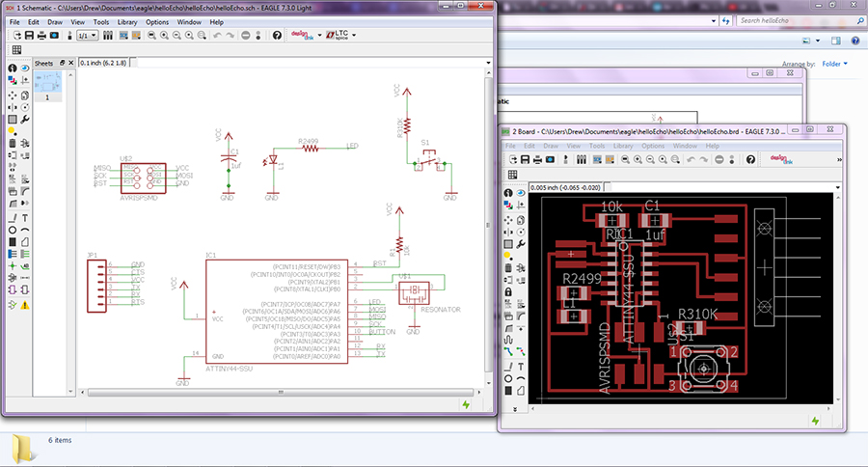Viewport: 868px width, 467px height.
Task: Open Explorer views dropdown arrow
Action: coord(818,41)
